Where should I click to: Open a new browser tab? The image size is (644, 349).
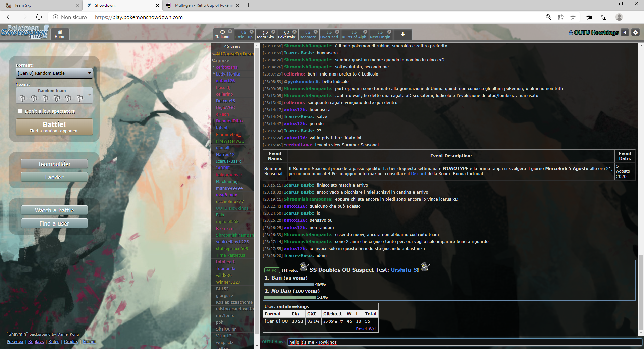coord(248,5)
